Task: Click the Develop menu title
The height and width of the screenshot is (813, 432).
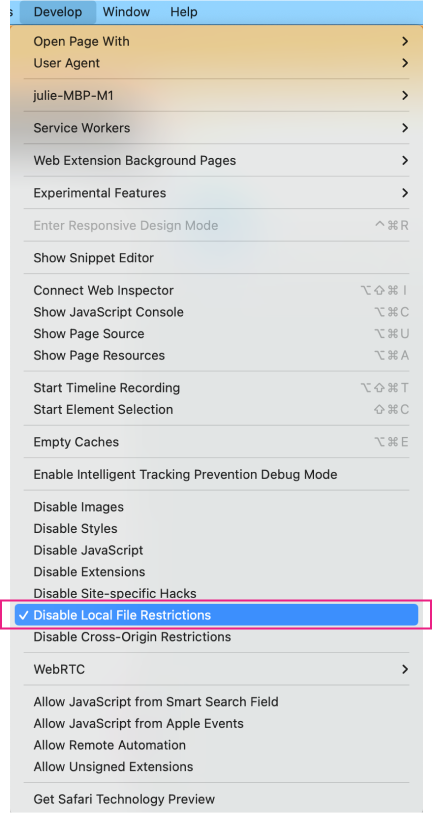Action: click(58, 11)
